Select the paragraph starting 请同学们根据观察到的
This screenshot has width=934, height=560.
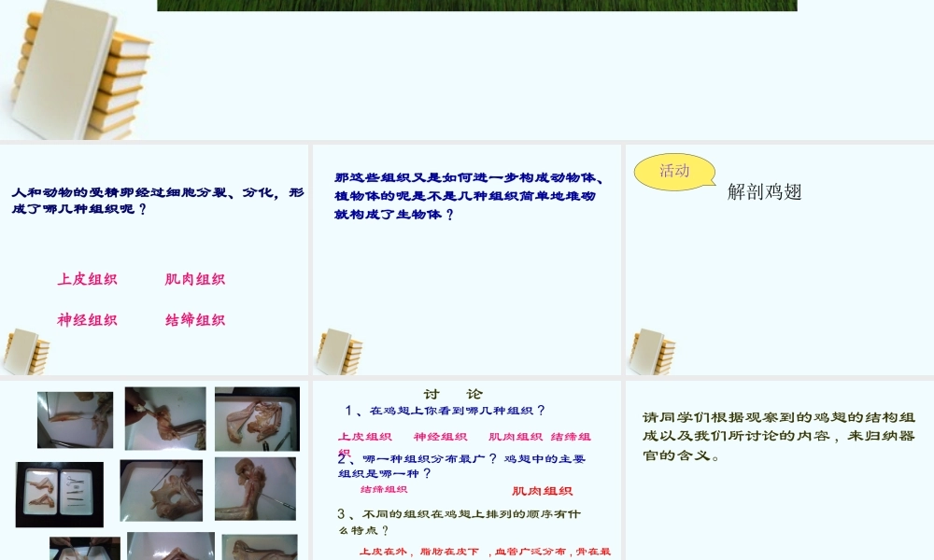[778, 436]
